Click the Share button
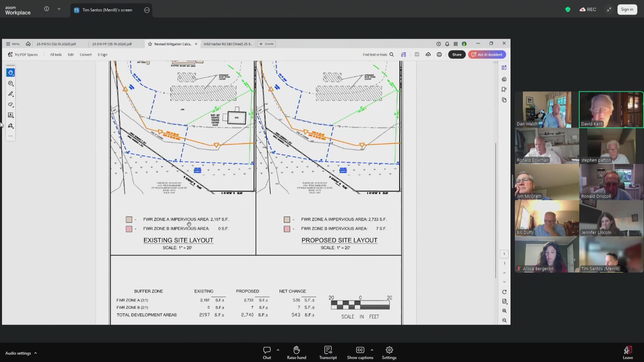This screenshot has width=644, height=362. click(x=457, y=55)
